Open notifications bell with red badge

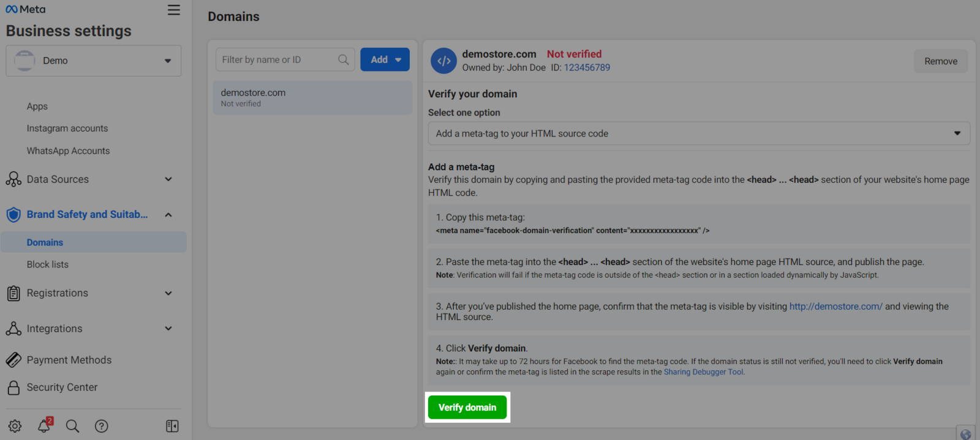[44, 425]
